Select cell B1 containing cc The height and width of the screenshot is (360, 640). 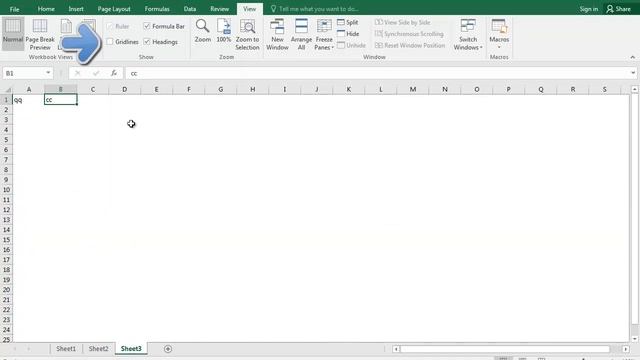tap(60, 100)
